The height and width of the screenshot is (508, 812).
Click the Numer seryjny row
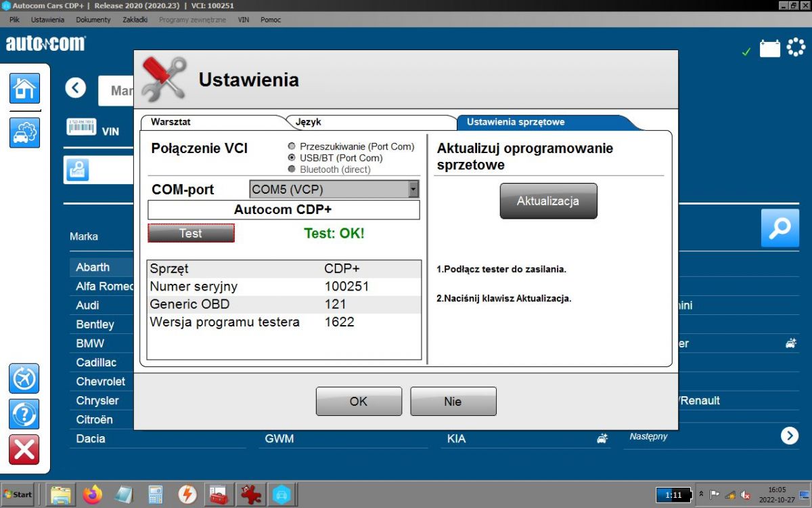pos(284,287)
